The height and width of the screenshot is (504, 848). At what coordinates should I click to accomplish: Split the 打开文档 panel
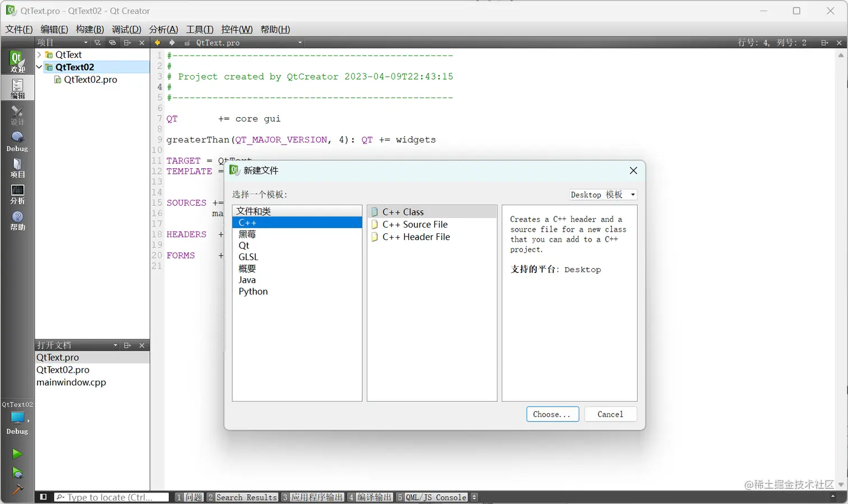127,345
